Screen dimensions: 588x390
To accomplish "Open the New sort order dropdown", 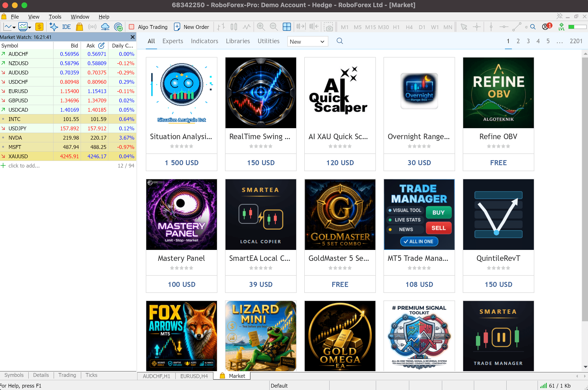I will 308,41.
